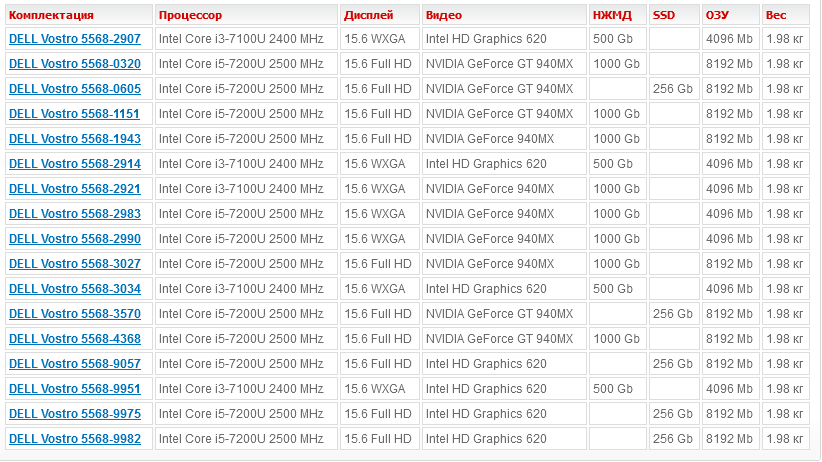This screenshot has height=462, width=822.
Task: Select 15.6 WXGA cell in 5568-2907 row
Action: pos(380,39)
